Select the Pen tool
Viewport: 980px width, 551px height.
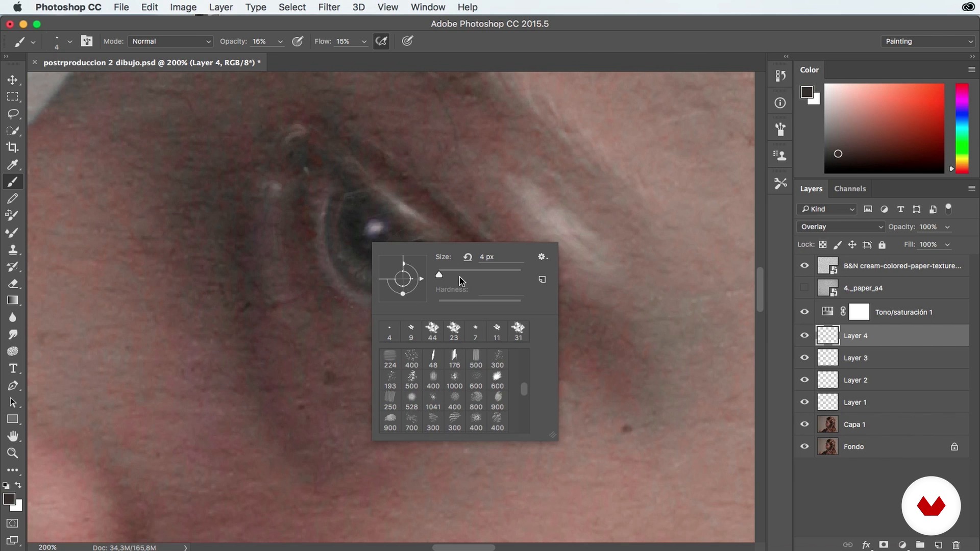13,385
